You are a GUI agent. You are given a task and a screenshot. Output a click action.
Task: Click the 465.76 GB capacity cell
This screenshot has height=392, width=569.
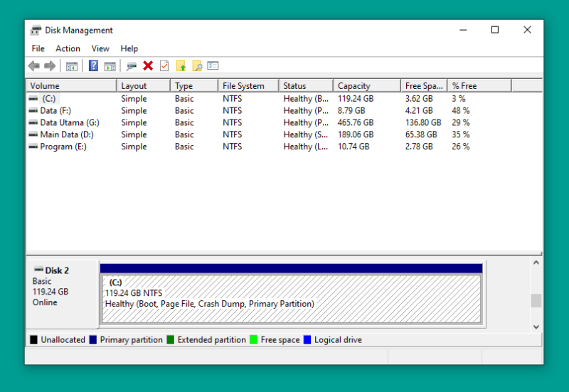click(356, 122)
